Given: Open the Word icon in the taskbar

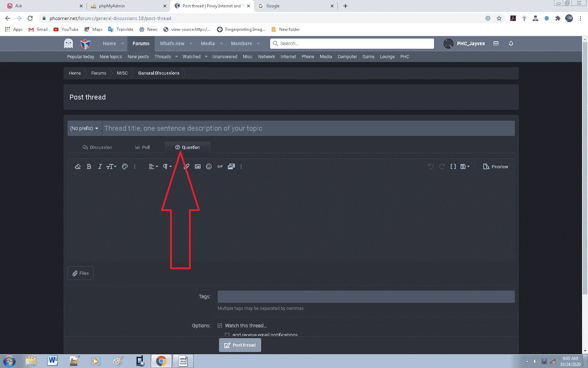Looking at the screenshot, I should [52, 361].
